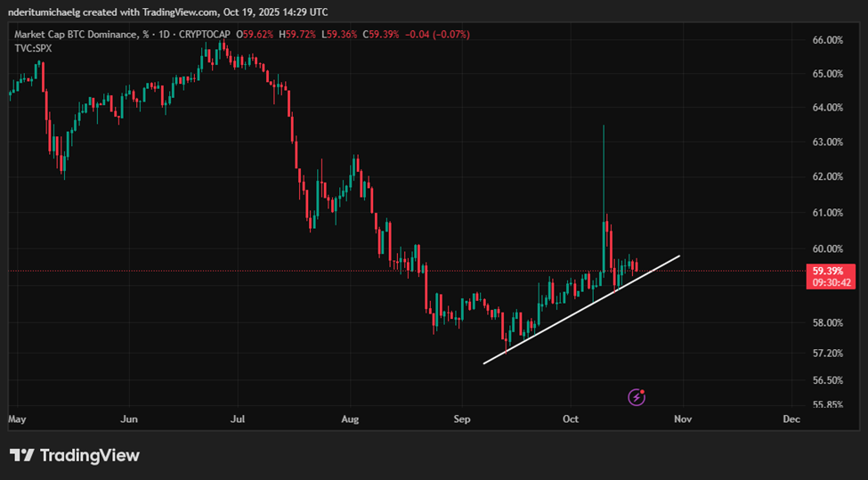Click the purple lightning event icon
Screen dimensions: 868x480
(x=637, y=396)
